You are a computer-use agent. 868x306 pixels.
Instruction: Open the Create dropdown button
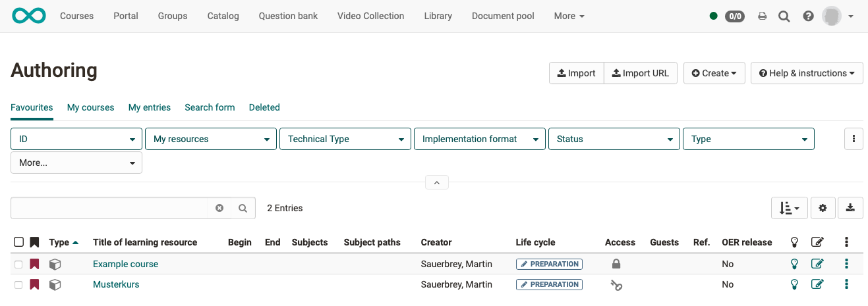pos(714,73)
